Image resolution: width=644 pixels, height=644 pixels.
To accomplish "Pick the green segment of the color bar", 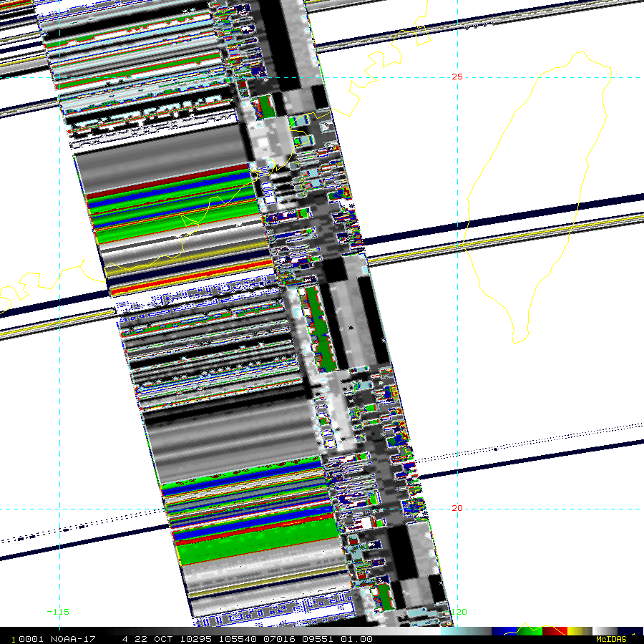I will 530,631.
